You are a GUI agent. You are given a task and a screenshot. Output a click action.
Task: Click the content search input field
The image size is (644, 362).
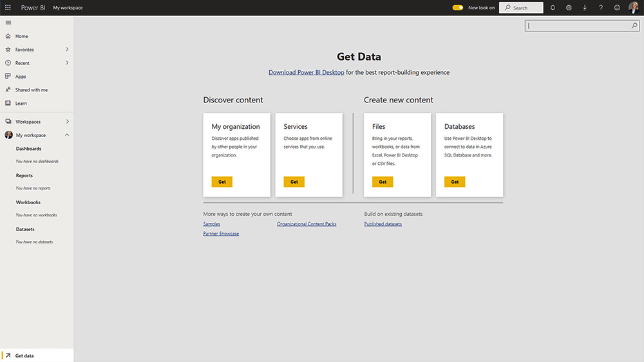tap(582, 26)
